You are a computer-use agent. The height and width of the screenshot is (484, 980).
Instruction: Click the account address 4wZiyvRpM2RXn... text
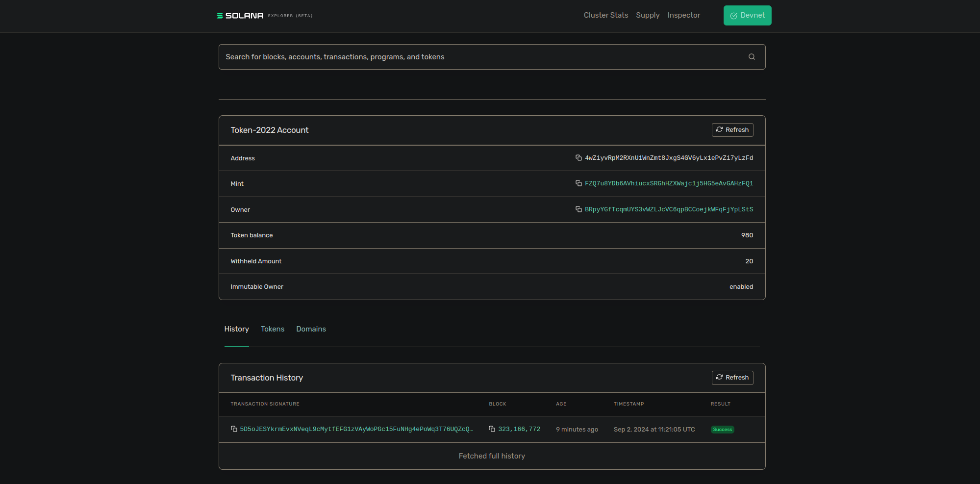(x=669, y=158)
